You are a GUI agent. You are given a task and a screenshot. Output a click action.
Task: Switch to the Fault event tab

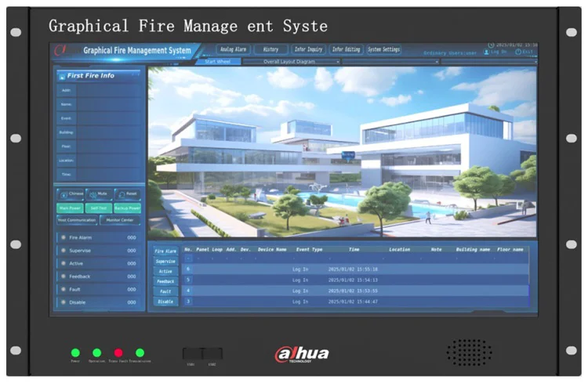coord(165,291)
